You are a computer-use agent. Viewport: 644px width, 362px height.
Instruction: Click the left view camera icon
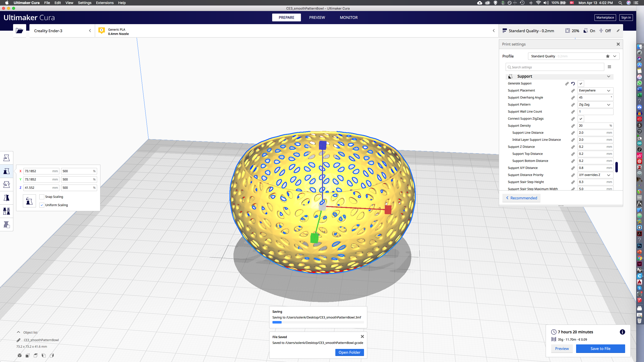pyautogui.click(x=44, y=355)
